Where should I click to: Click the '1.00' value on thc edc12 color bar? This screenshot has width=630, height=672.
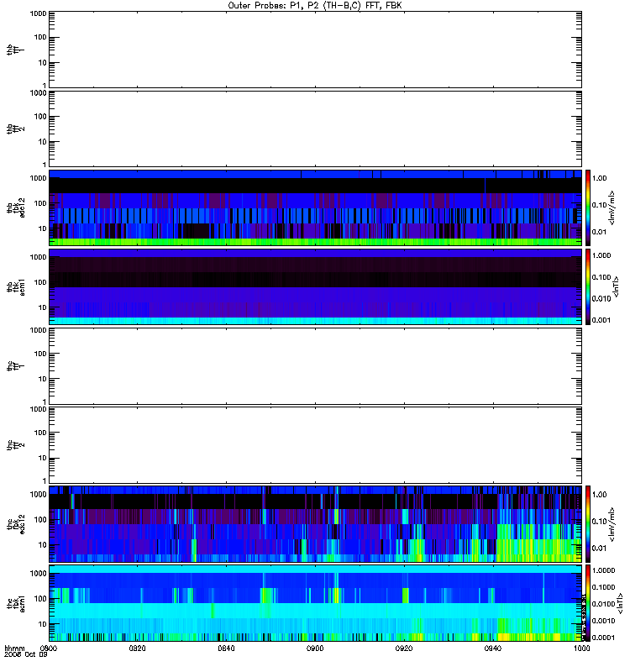click(600, 495)
